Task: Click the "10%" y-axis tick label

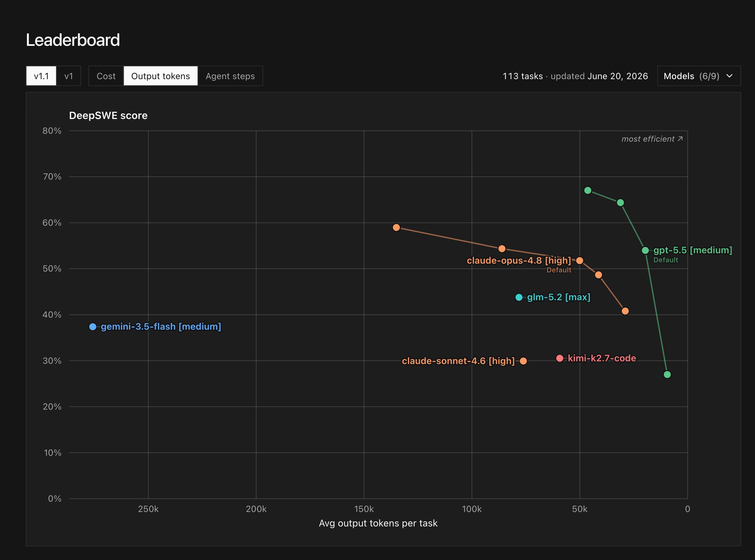Action: click(x=53, y=453)
